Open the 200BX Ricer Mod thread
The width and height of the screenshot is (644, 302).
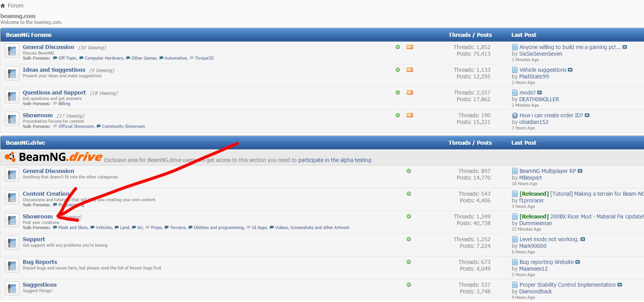tap(597, 216)
